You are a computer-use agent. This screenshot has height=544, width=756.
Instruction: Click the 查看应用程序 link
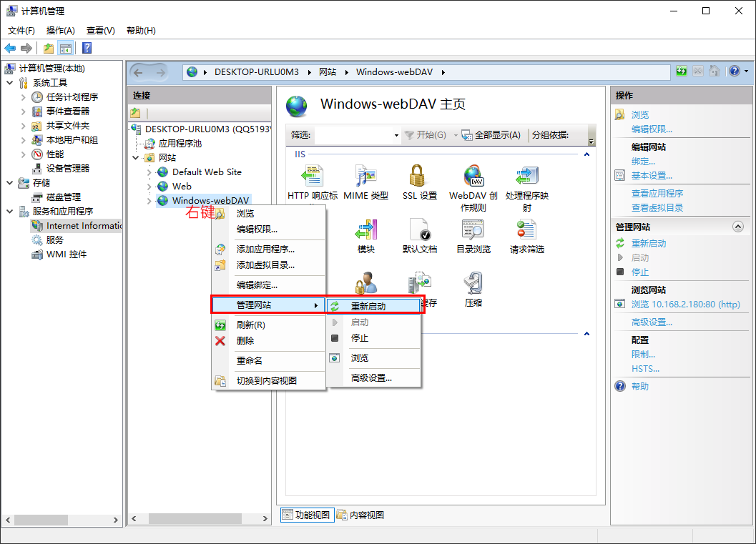657,194
